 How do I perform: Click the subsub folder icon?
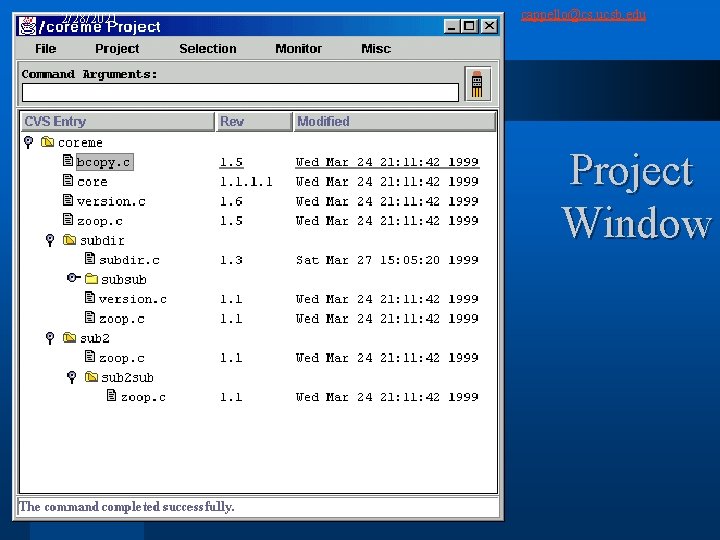(x=91, y=279)
